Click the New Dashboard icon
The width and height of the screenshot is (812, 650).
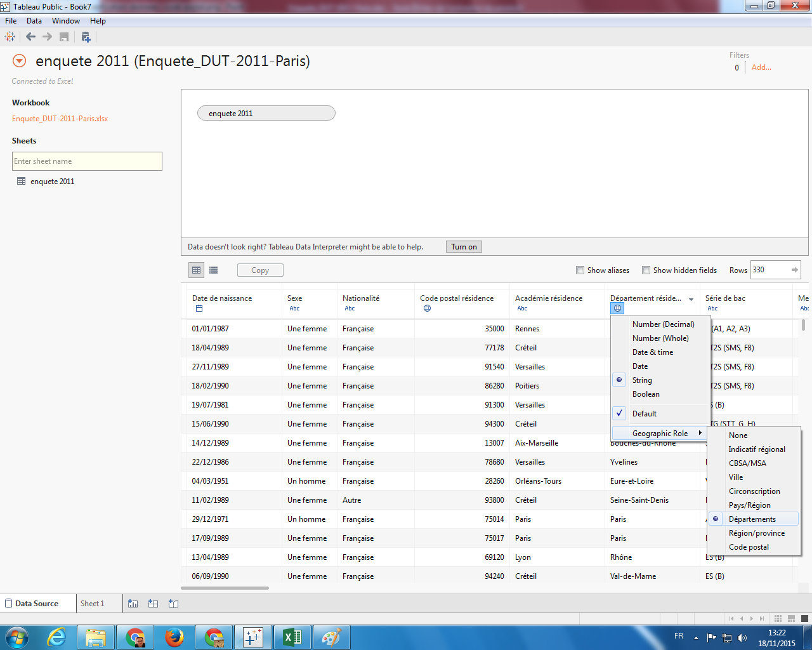click(x=153, y=604)
